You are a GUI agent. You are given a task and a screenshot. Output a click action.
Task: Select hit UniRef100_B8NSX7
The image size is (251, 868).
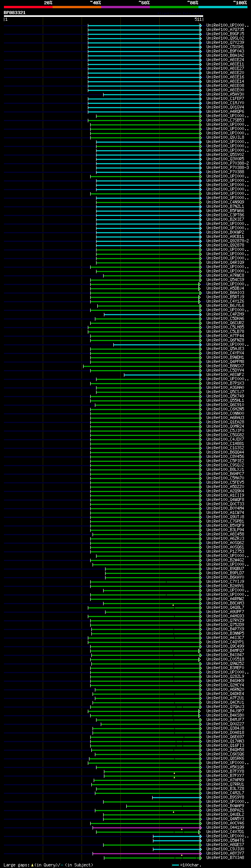[x=225, y=366]
